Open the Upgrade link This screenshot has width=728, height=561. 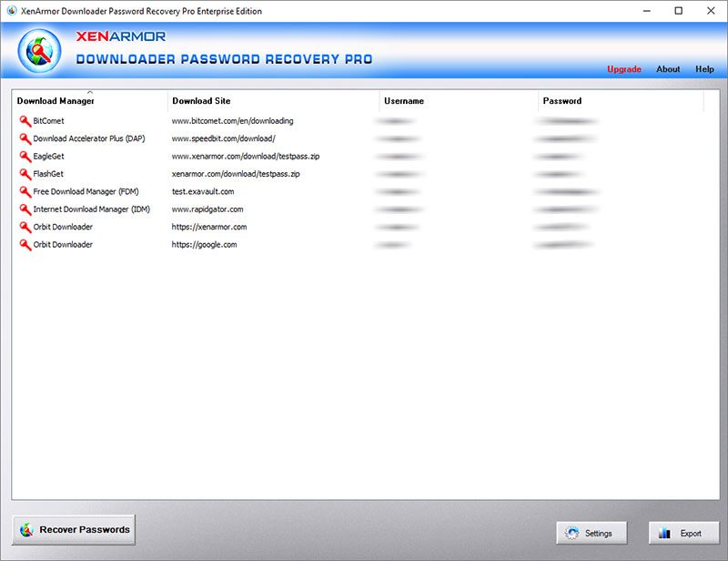pos(624,69)
